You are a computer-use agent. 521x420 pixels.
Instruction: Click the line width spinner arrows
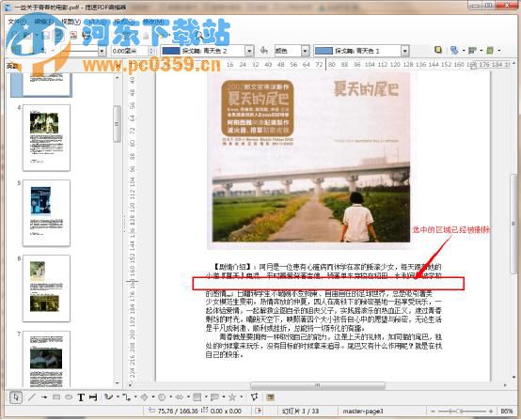pyautogui.click(x=151, y=51)
